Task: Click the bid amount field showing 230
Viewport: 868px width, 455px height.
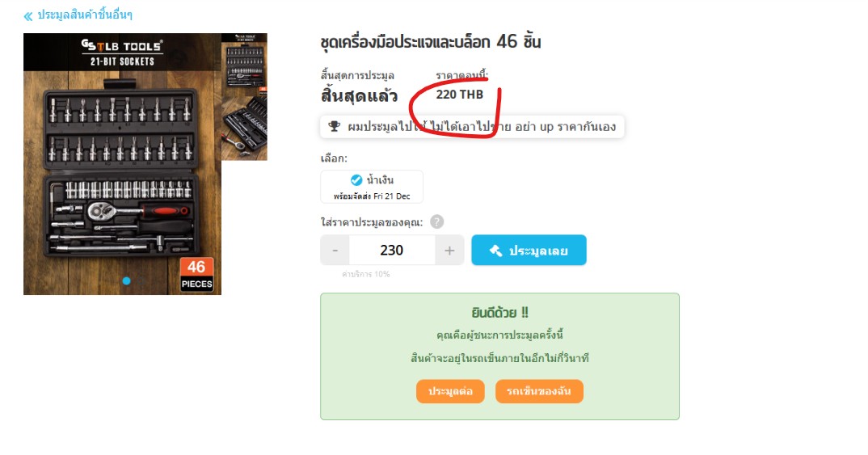Action: (392, 251)
